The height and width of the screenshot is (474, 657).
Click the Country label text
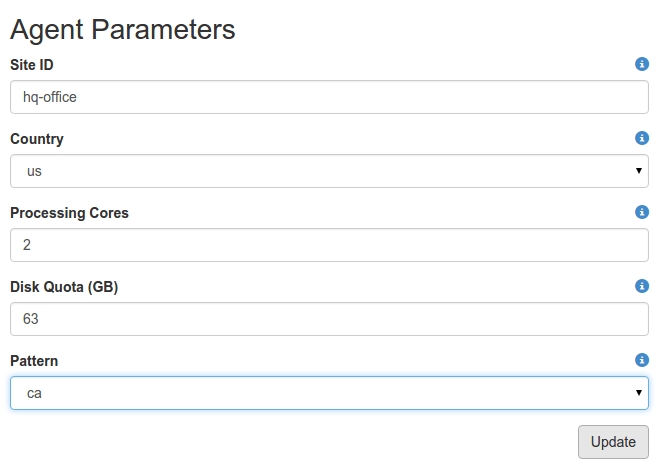tap(37, 139)
